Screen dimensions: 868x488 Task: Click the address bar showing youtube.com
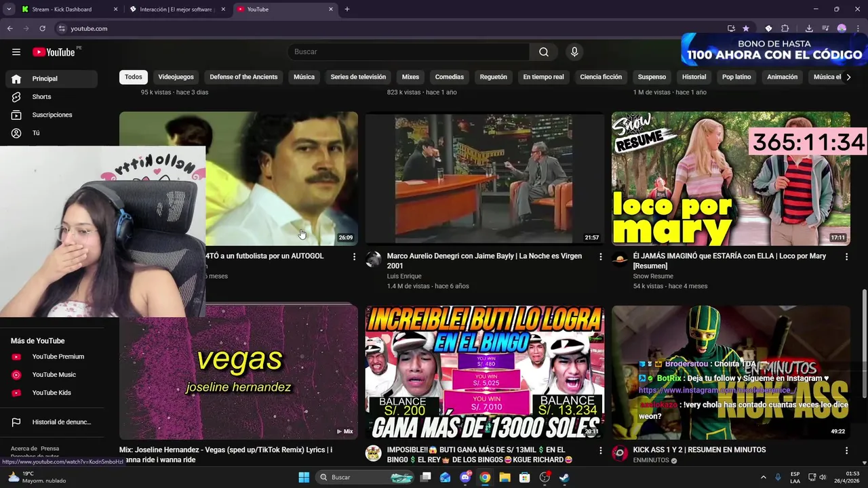pyautogui.click(x=387, y=28)
